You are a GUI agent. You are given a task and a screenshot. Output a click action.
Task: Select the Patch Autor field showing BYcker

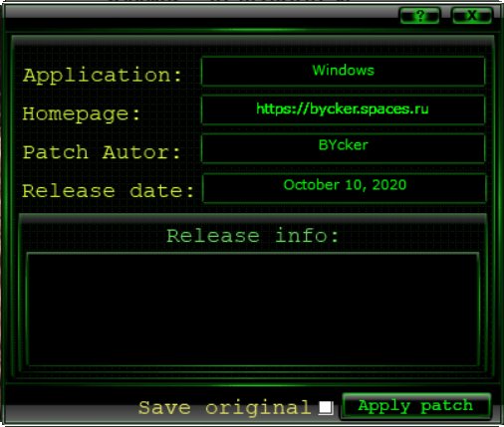click(344, 148)
